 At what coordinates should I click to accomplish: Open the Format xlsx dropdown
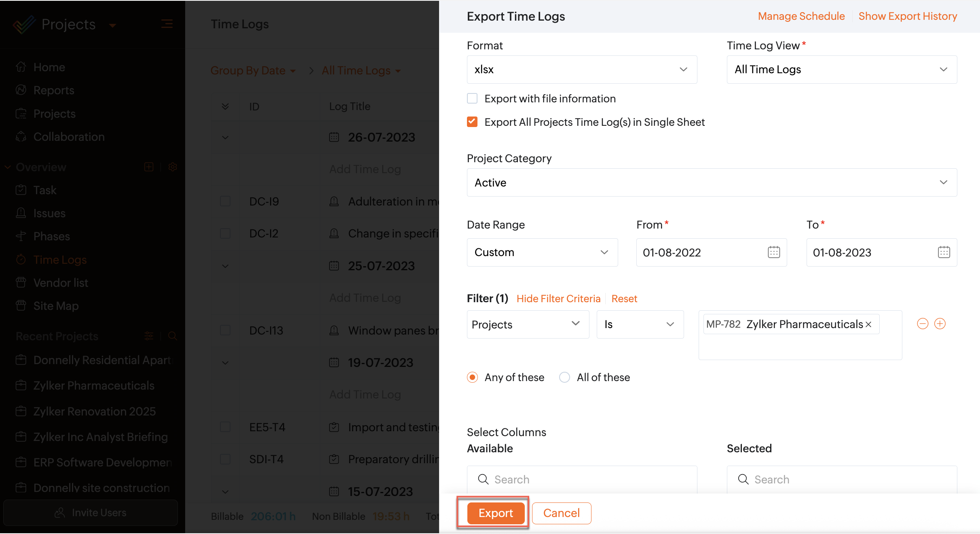click(x=581, y=70)
